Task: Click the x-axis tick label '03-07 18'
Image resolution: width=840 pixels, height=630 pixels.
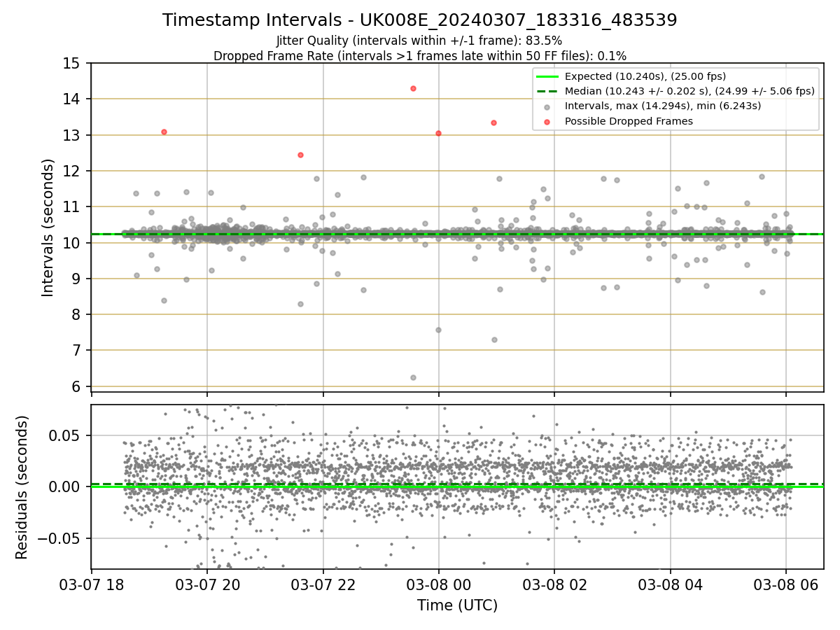Action: [x=91, y=584]
